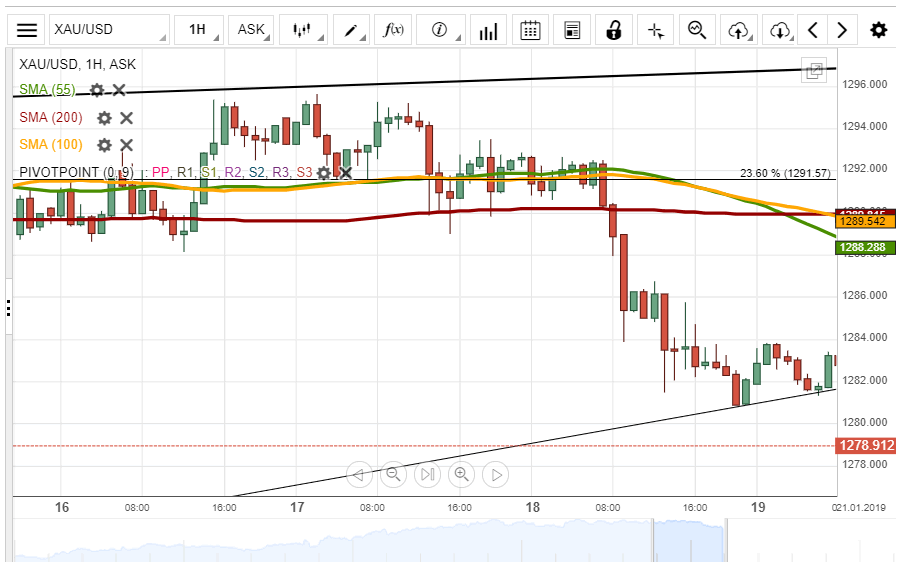Open the candlestick chart type selector

pos(303,30)
